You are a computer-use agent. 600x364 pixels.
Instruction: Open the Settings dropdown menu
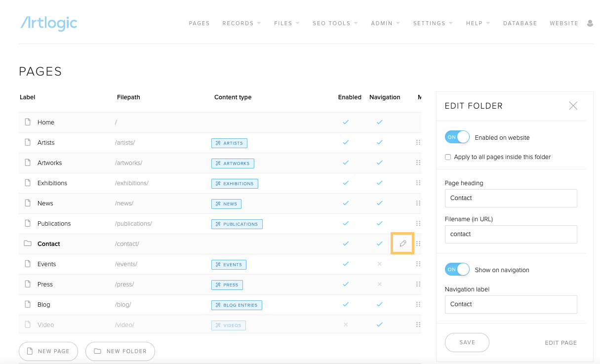point(433,23)
